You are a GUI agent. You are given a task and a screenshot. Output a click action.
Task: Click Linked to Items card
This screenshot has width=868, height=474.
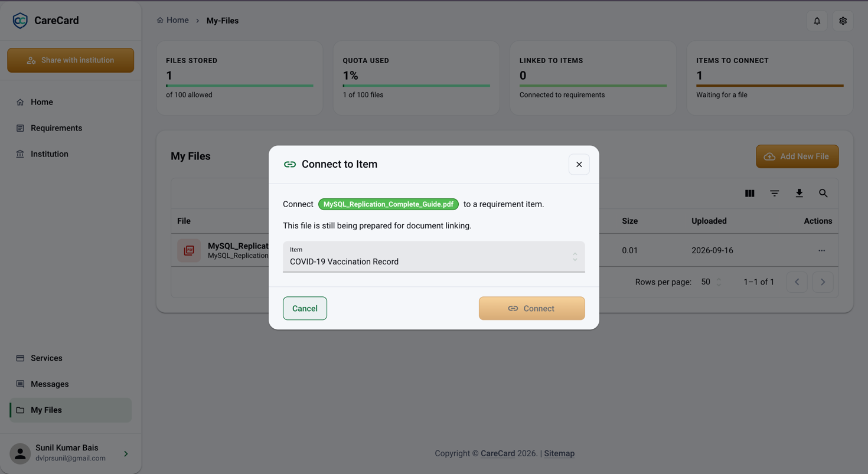[593, 78]
